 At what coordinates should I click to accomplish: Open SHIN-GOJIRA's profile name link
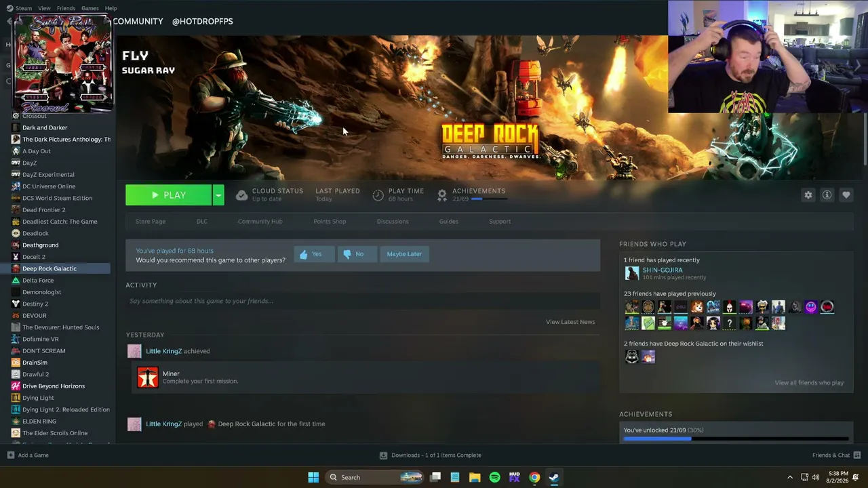click(x=663, y=270)
